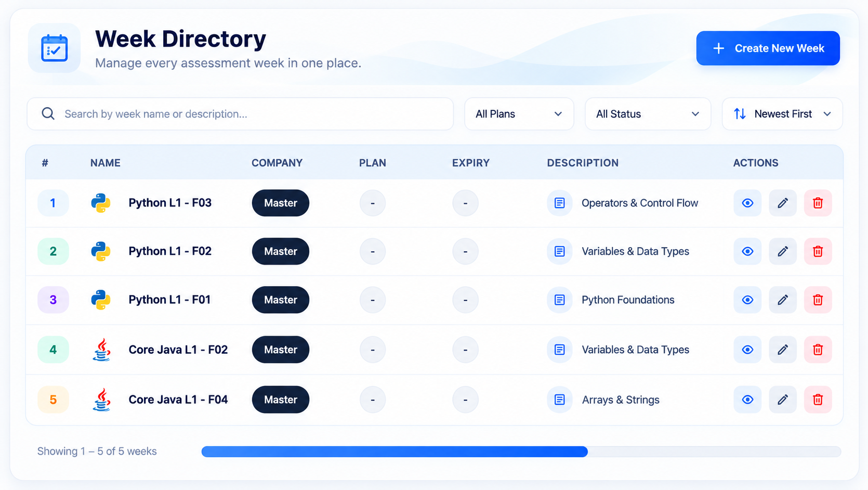Click the Core Java L1 - F02 name

[x=178, y=350]
